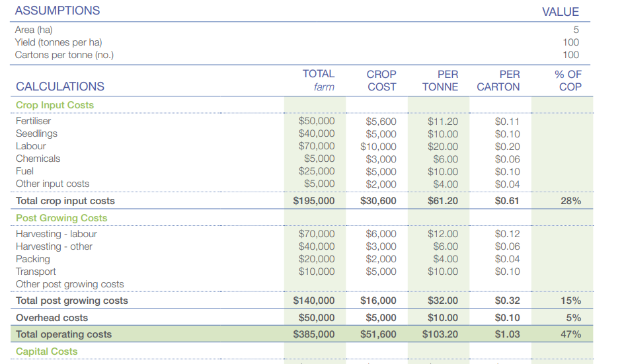Viewport: 624px width, 364px height.
Task: Select the Yield value 100
Action: pyautogui.click(x=570, y=42)
